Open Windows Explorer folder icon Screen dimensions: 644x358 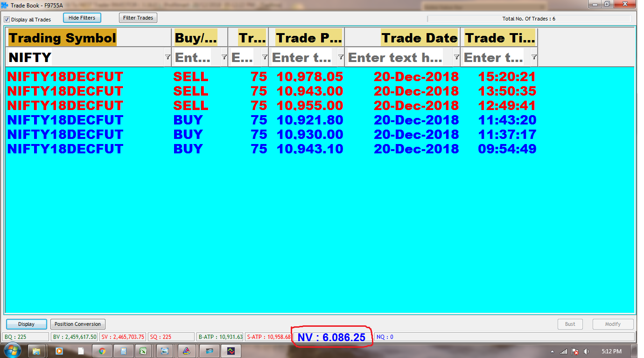(36, 351)
